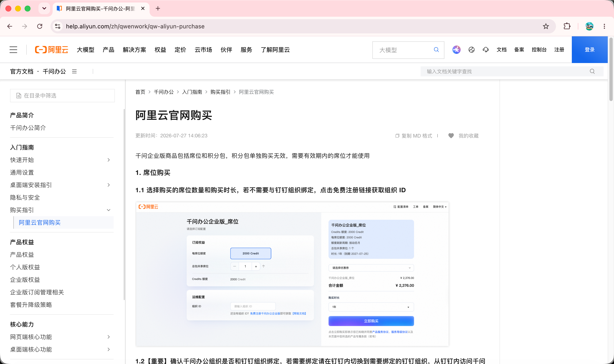Expand the 快速开始 sidebar section
The height and width of the screenshot is (364, 614).
pyautogui.click(x=109, y=160)
